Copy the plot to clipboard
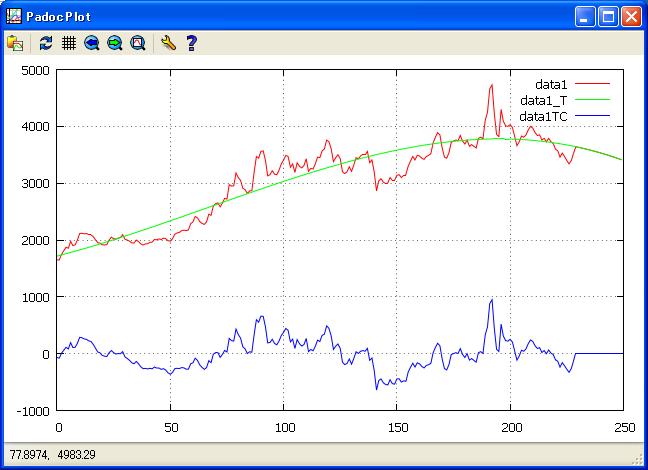Viewport: 648px width, 470px height. coord(15,43)
